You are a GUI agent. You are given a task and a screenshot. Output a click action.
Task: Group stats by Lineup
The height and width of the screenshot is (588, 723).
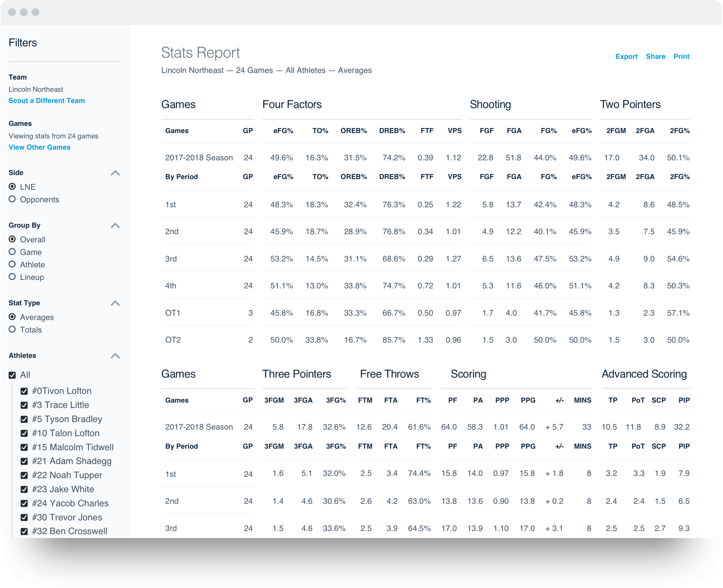[x=13, y=277]
